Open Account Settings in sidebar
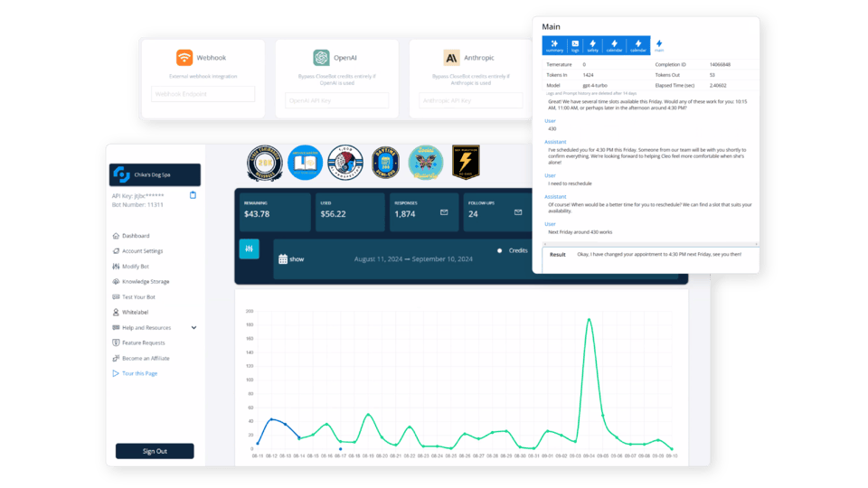Image resolution: width=868 pixels, height=488 pixels. pos(142,251)
